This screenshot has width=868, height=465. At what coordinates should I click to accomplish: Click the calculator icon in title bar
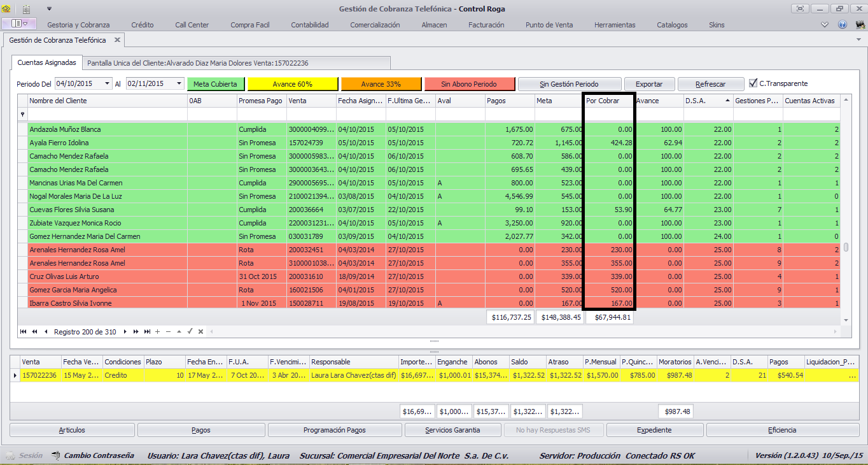coord(26,9)
